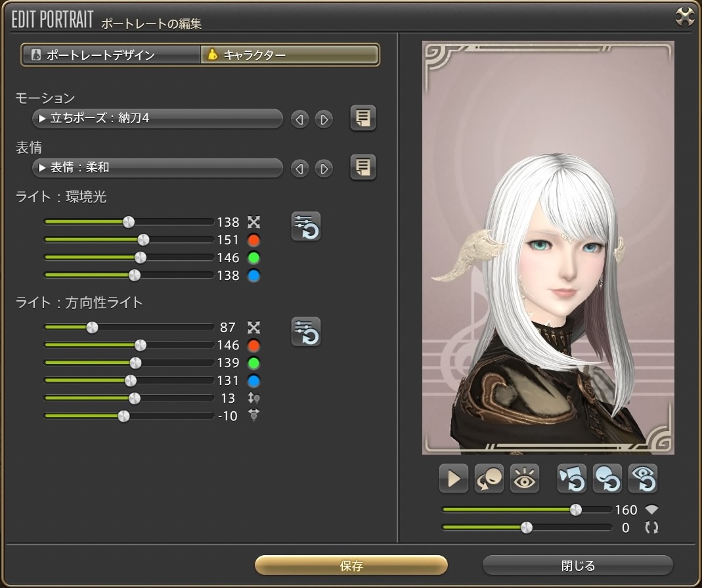Reset the eye direction icon
The image size is (702, 588).
click(x=642, y=479)
